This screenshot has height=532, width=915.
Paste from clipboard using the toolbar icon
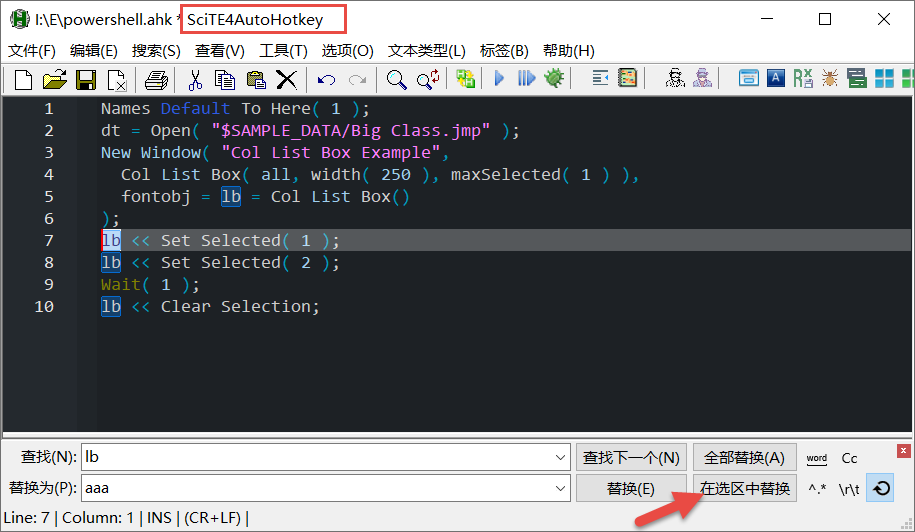pos(256,79)
